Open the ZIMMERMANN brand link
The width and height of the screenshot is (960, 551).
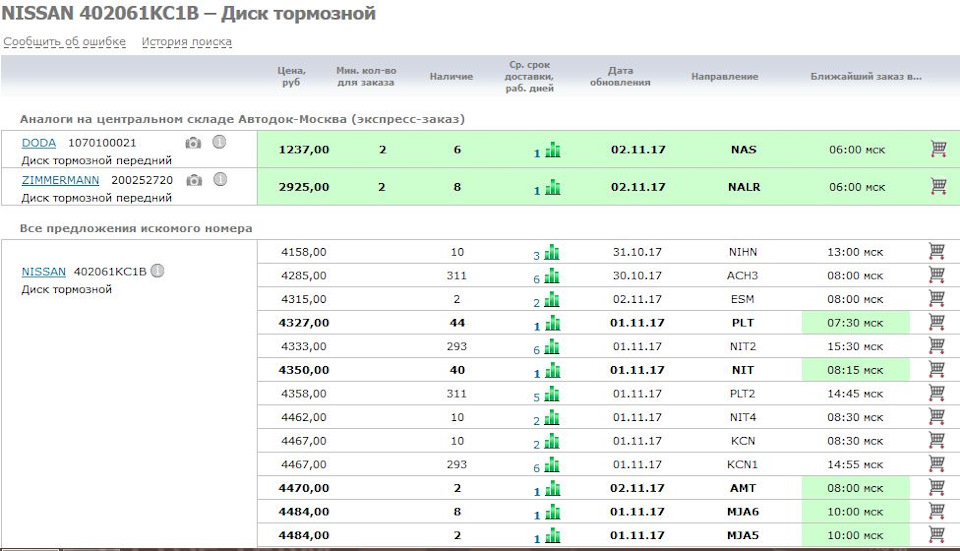coord(61,180)
